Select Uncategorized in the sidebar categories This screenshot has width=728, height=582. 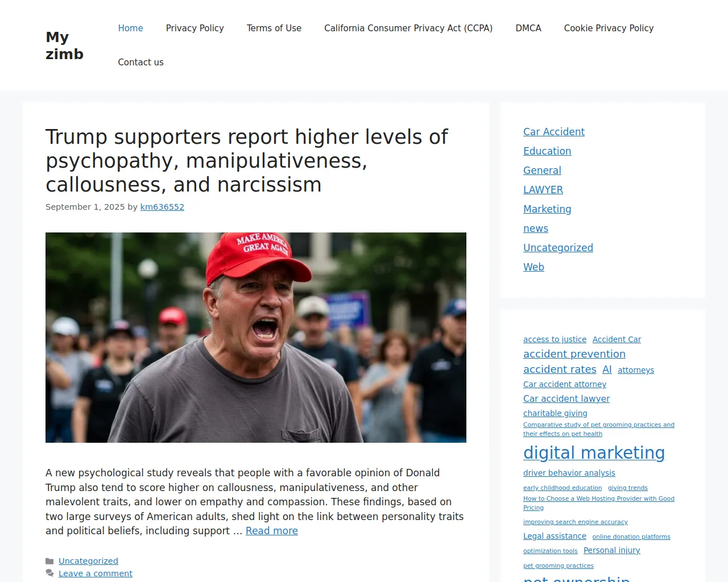[x=558, y=248]
